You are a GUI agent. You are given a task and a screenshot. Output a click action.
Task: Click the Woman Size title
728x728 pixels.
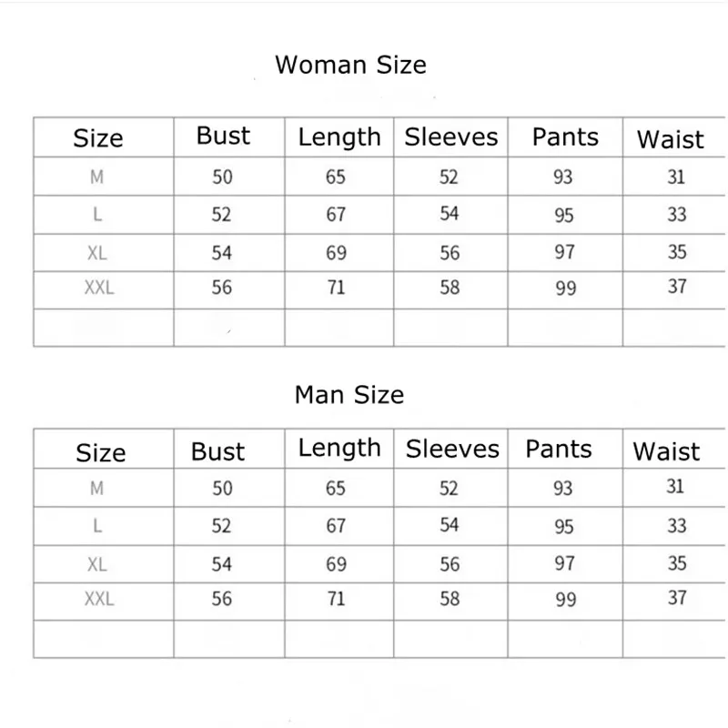(x=350, y=66)
